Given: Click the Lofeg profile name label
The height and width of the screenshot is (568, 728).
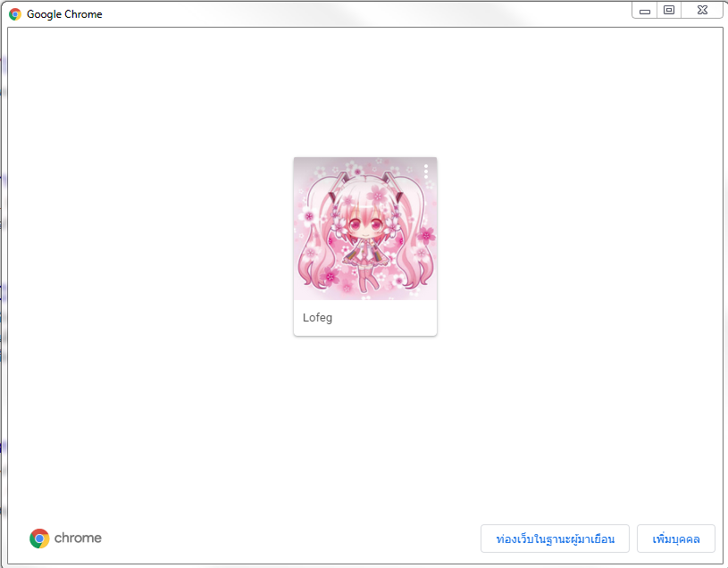Looking at the screenshot, I should click(318, 318).
